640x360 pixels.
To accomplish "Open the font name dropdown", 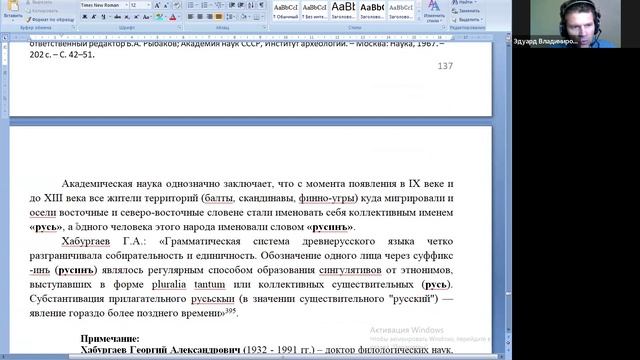I will 126,5.
